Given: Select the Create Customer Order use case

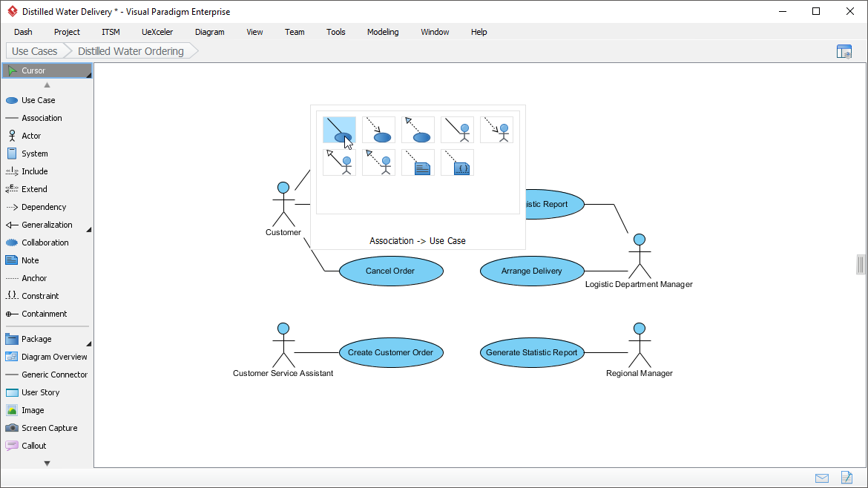Looking at the screenshot, I should pos(391,352).
